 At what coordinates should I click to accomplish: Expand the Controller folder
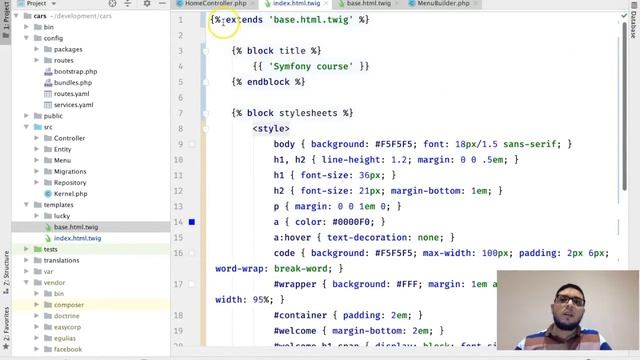tap(37, 138)
